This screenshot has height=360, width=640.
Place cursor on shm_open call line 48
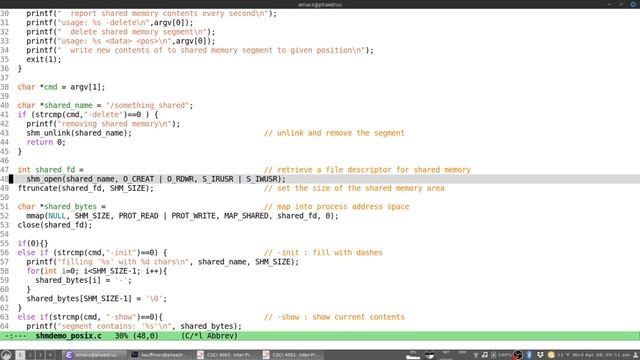point(156,179)
